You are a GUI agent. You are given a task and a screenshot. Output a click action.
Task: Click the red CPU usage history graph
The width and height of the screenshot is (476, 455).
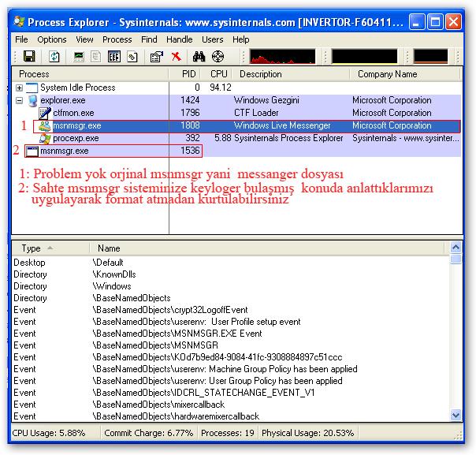[282, 57]
